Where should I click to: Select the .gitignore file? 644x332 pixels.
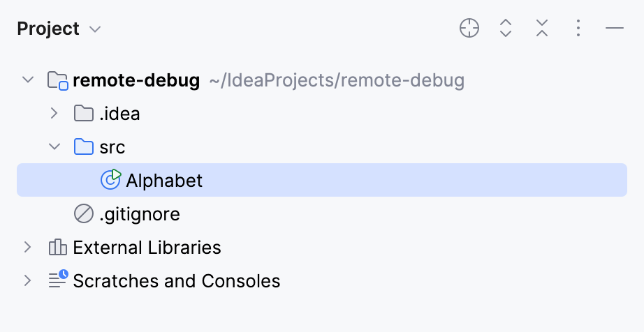click(140, 214)
